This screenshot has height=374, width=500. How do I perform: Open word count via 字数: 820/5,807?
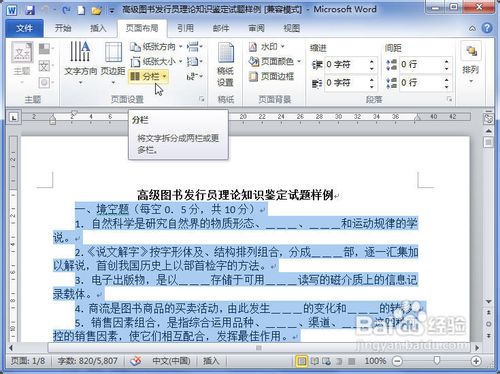87,361
